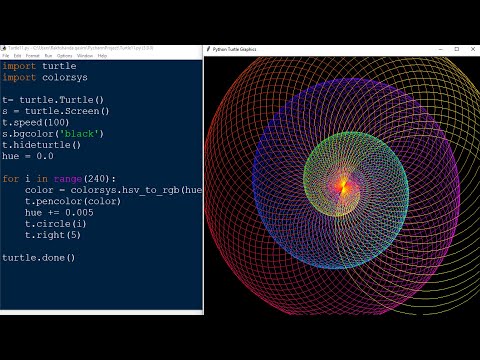480x360 pixels.
Task: Open the Options menu in IDLE
Action: click(x=65, y=56)
